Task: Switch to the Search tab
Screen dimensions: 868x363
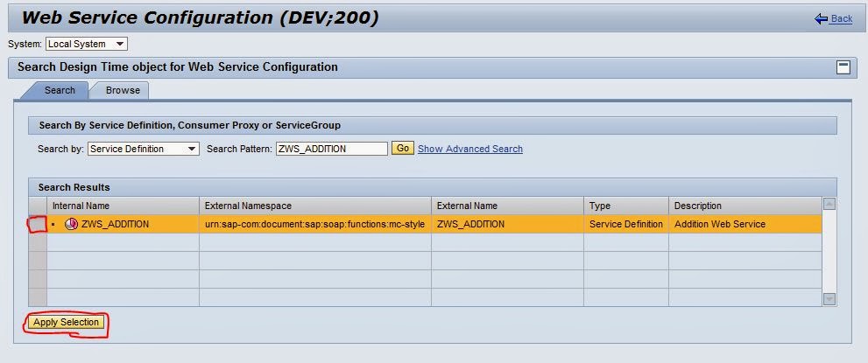Action: [60, 90]
